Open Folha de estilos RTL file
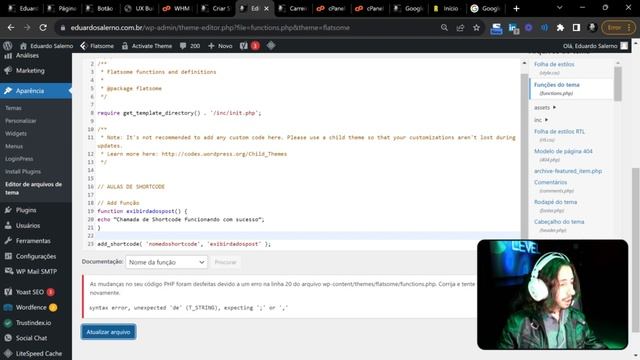Image resolution: width=640 pixels, height=360 pixels. tap(559, 135)
